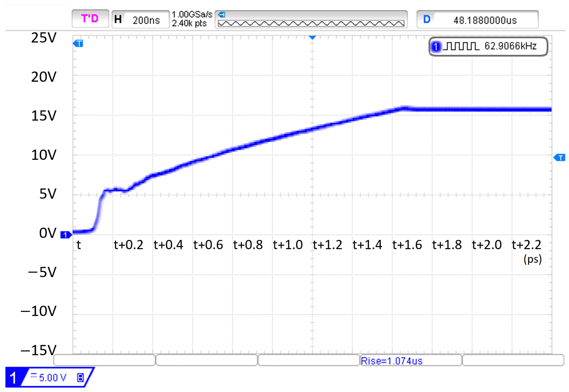The width and height of the screenshot is (569, 392).
Task: Select the Rise=1.074us measurement tab
Action: pos(392,361)
